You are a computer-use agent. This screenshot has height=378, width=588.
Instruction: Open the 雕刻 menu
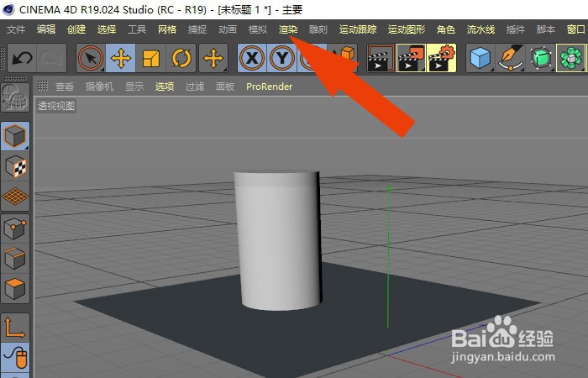(318, 29)
